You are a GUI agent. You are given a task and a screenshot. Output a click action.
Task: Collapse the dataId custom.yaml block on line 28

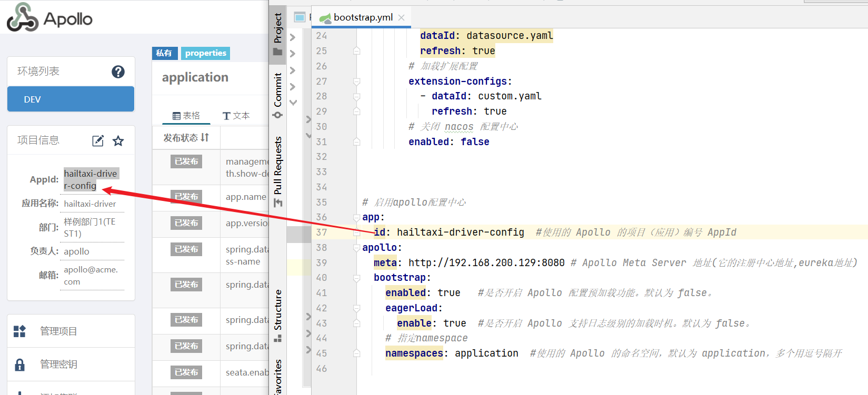[357, 97]
